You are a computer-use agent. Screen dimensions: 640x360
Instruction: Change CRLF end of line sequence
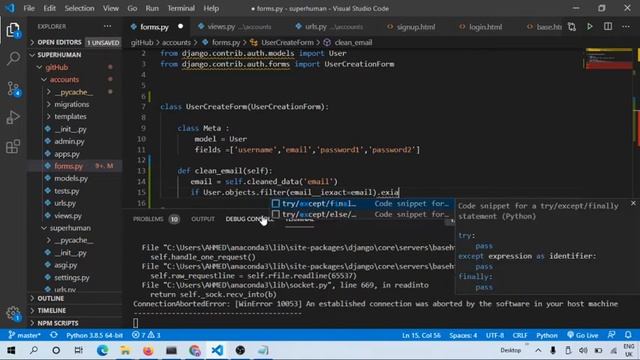(520, 335)
